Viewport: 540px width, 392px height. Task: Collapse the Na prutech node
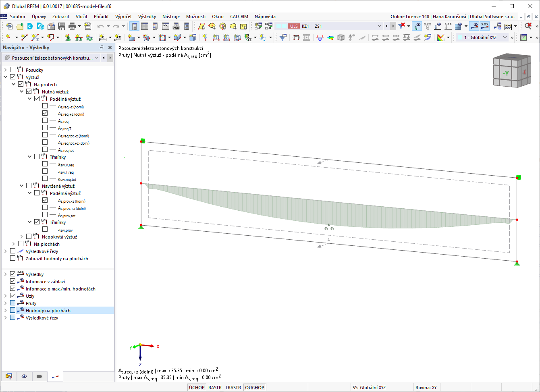13,85
